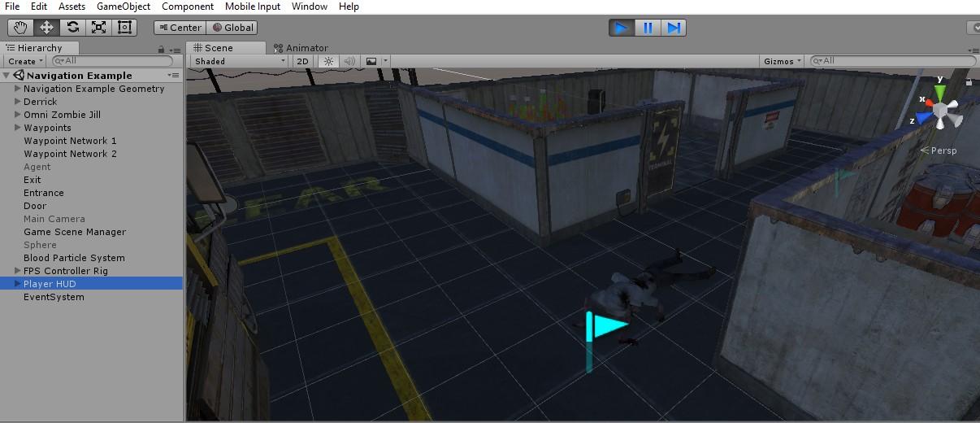Open the Component menu

[x=188, y=7]
